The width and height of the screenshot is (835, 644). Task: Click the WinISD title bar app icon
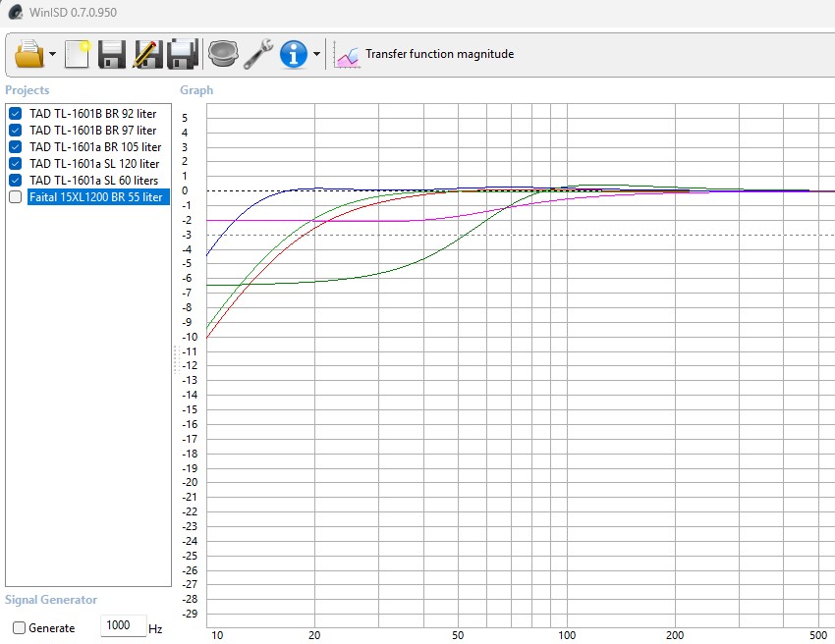16,12
